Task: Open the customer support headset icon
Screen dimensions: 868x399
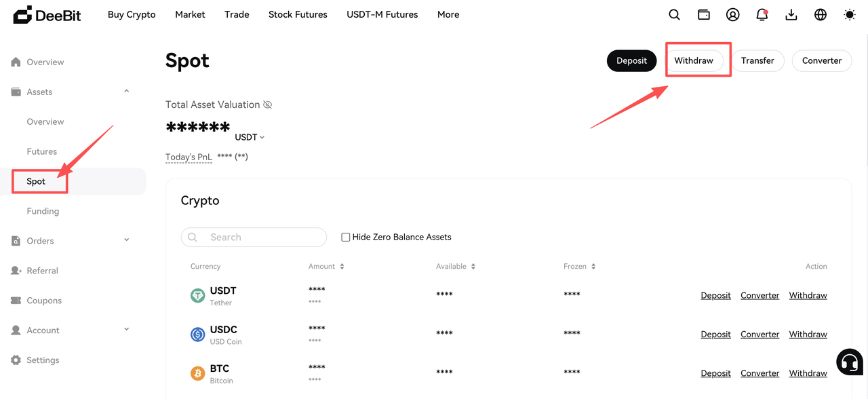Action: click(x=850, y=362)
